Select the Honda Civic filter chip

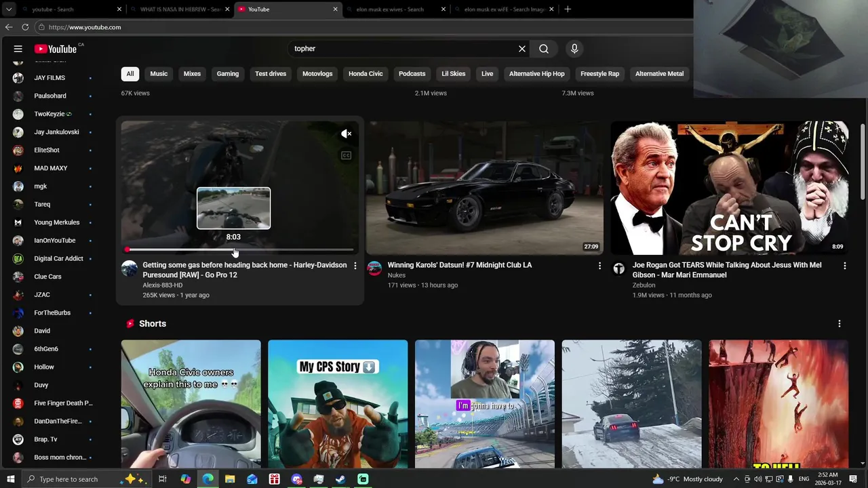366,74
